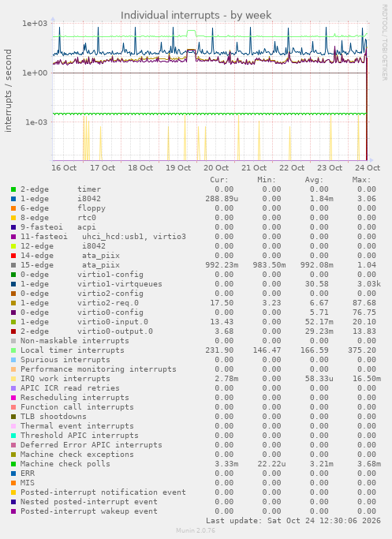
Task: Click the swatch beside Thermal event interrupts
Action: point(13,426)
